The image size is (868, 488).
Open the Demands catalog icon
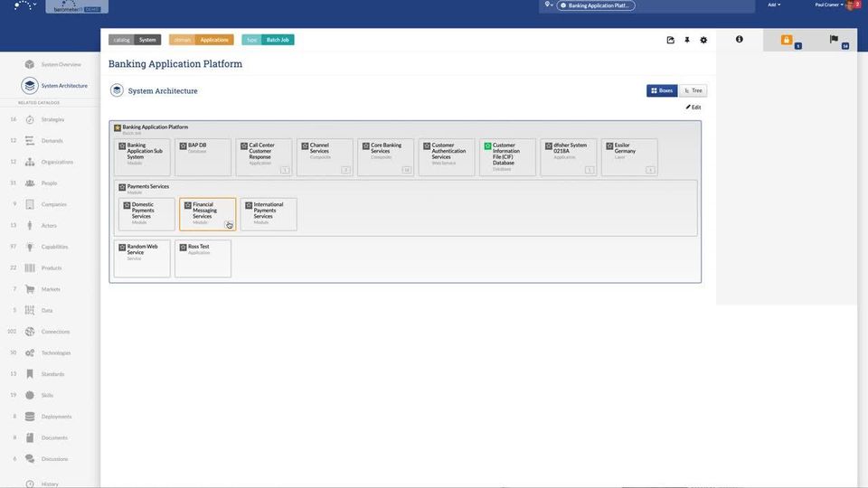(30, 141)
